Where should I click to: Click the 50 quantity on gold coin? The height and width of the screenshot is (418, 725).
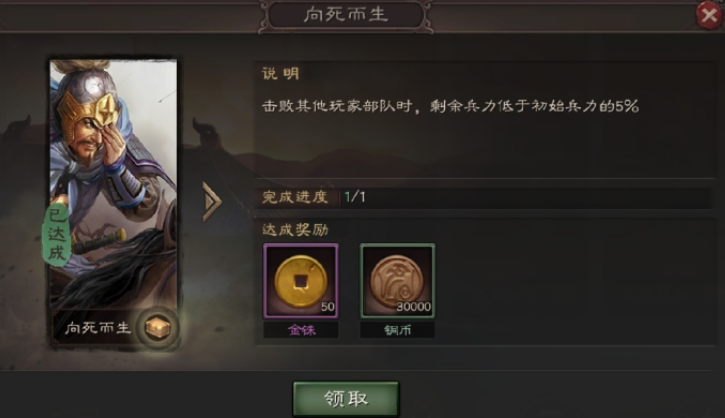(327, 307)
